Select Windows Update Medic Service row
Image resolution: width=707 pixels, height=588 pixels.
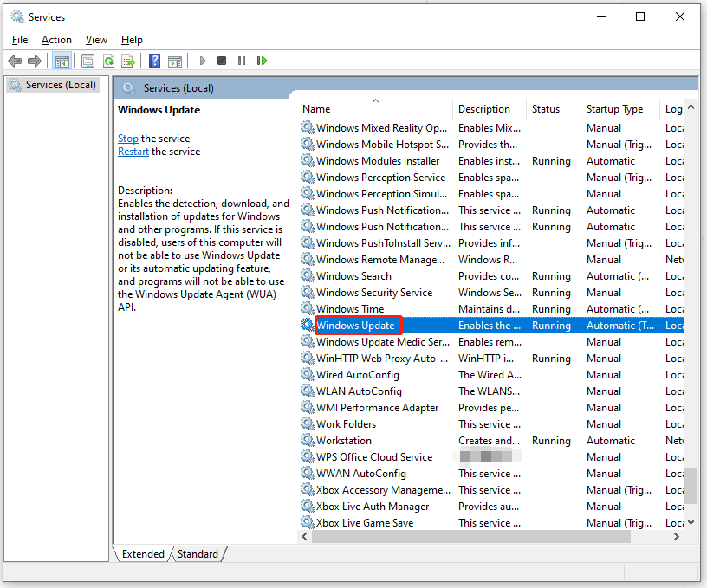(491, 341)
